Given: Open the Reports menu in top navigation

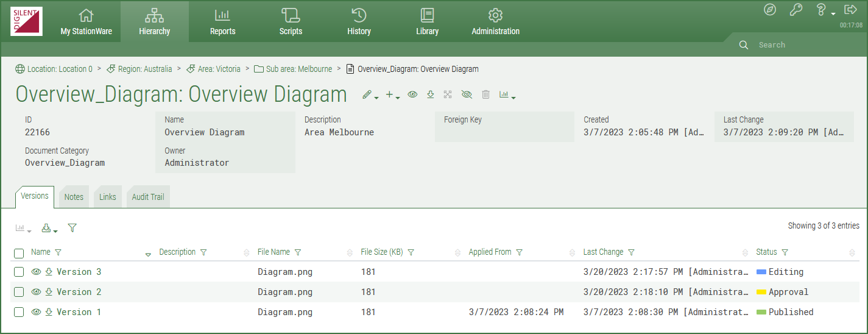Looking at the screenshot, I should [x=222, y=21].
